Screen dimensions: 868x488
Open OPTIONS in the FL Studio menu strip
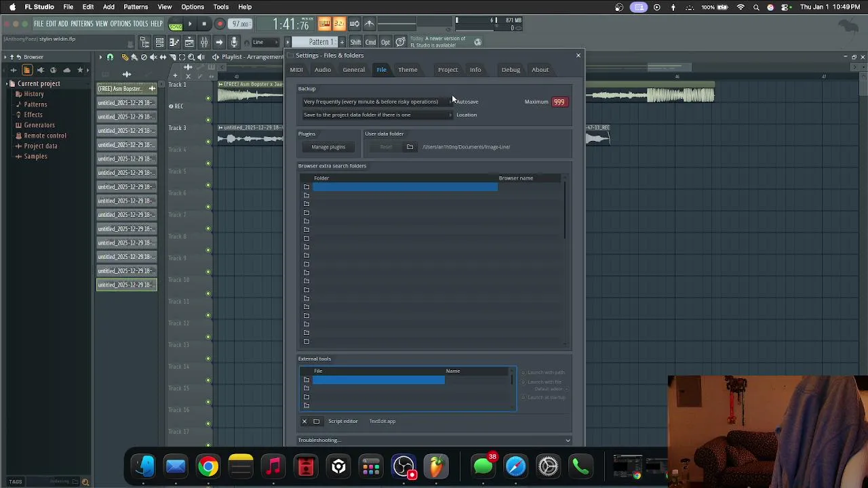click(121, 24)
